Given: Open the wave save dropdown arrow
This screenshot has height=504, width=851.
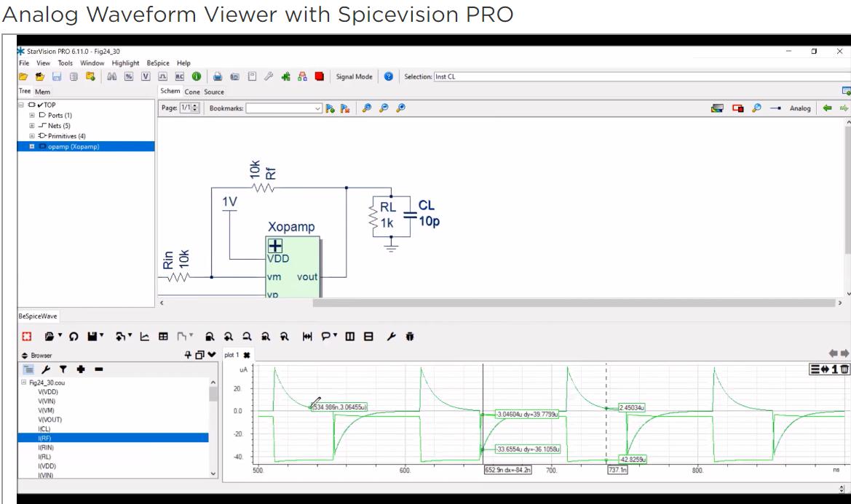Looking at the screenshot, I should 101,335.
